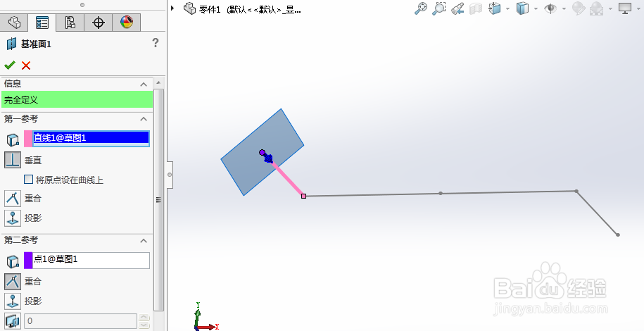Viewport: 644px width, 331px height.
Task: Click the midpoint on horizontal sketch line
Action: pyautogui.click(x=441, y=193)
